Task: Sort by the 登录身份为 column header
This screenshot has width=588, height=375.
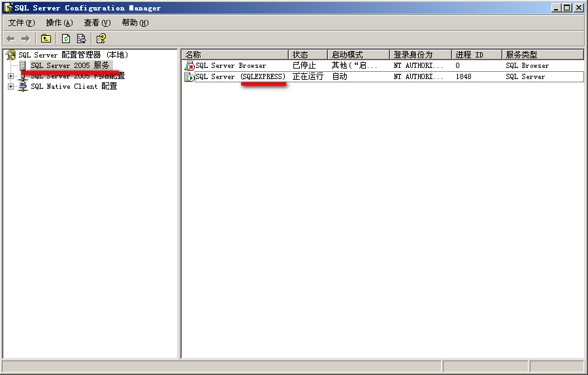Action: click(x=421, y=55)
